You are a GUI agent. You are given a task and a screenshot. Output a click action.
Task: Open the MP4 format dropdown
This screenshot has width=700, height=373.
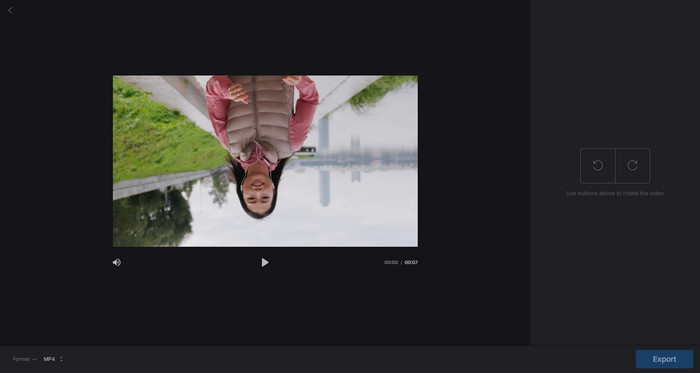pyautogui.click(x=53, y=359)
